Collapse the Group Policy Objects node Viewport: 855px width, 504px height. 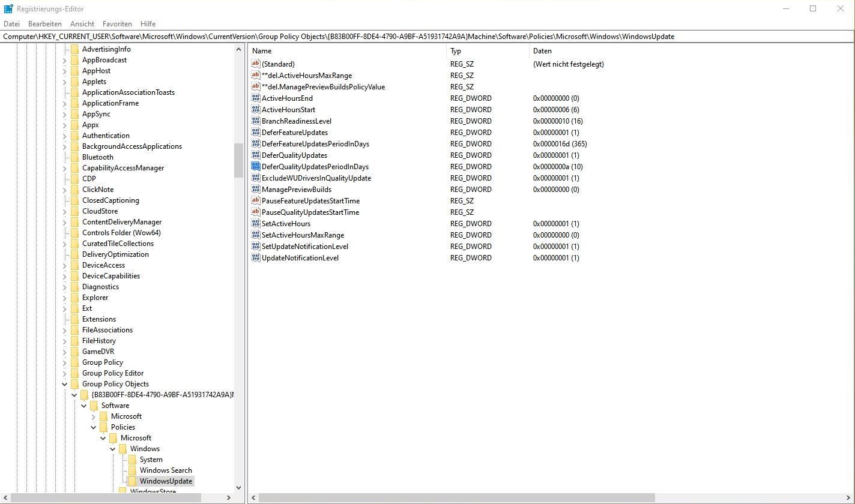click(x=65, y=384)
